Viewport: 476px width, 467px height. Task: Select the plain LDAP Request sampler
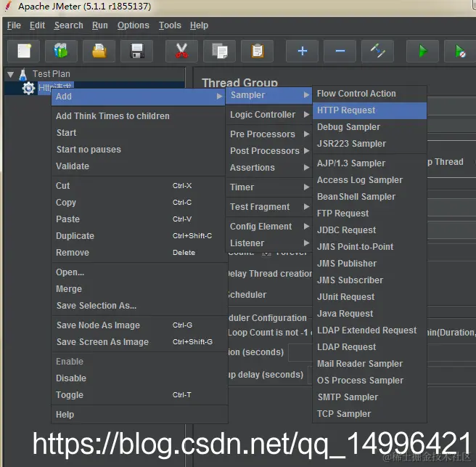click(x=369, y=347)
